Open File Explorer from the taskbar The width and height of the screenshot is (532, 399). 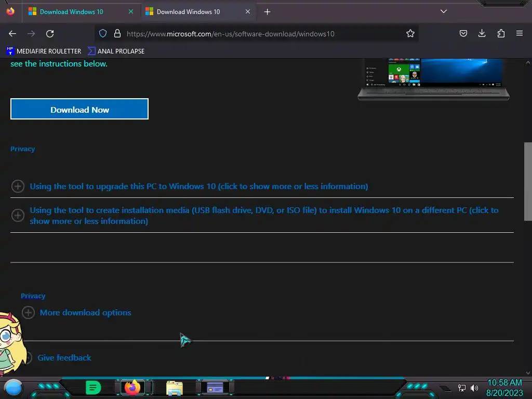[175, 388]
